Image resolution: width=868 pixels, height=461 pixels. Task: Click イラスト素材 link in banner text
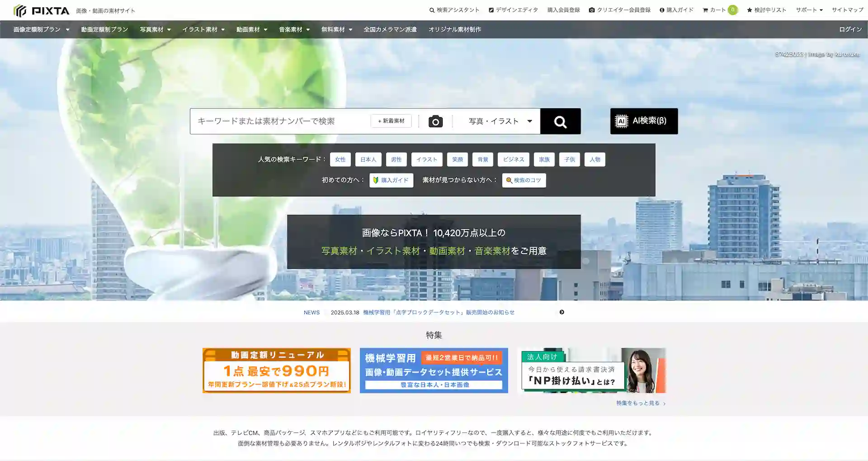(393, 251)
